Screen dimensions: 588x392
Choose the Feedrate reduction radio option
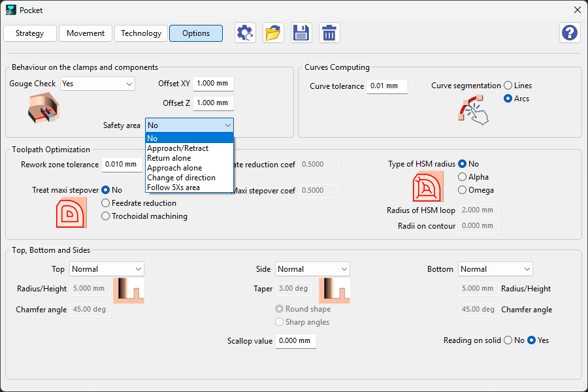click(x=106, y=203)
